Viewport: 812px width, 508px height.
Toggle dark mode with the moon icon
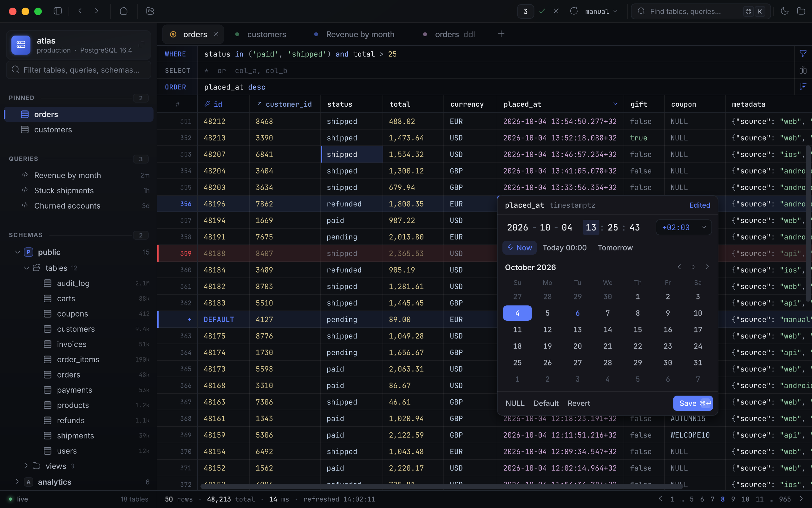(784, 11)
